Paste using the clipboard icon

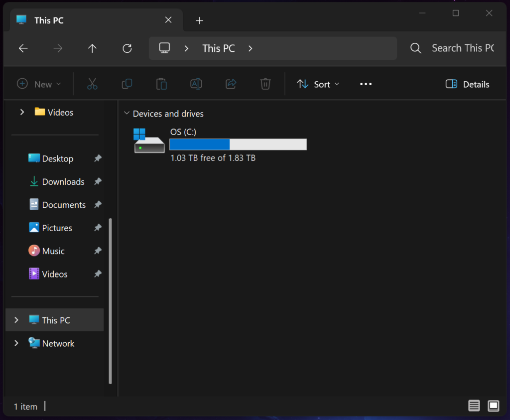(161, 84)
